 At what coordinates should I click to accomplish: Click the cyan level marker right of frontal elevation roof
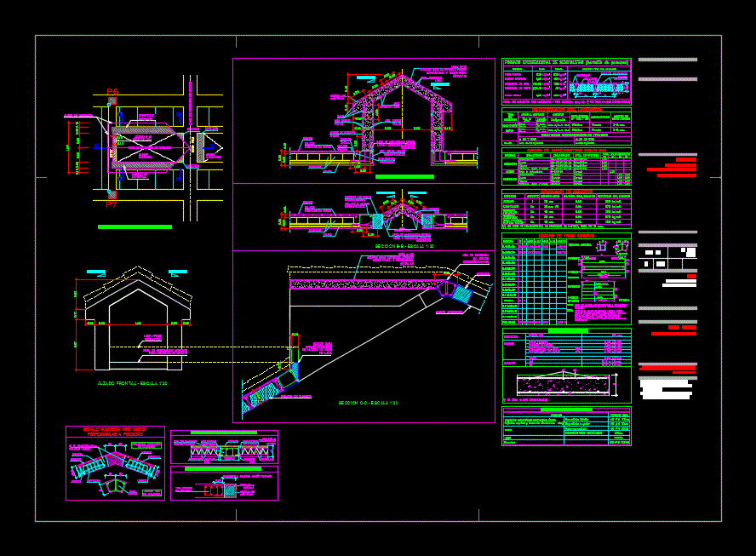(180, 272)
